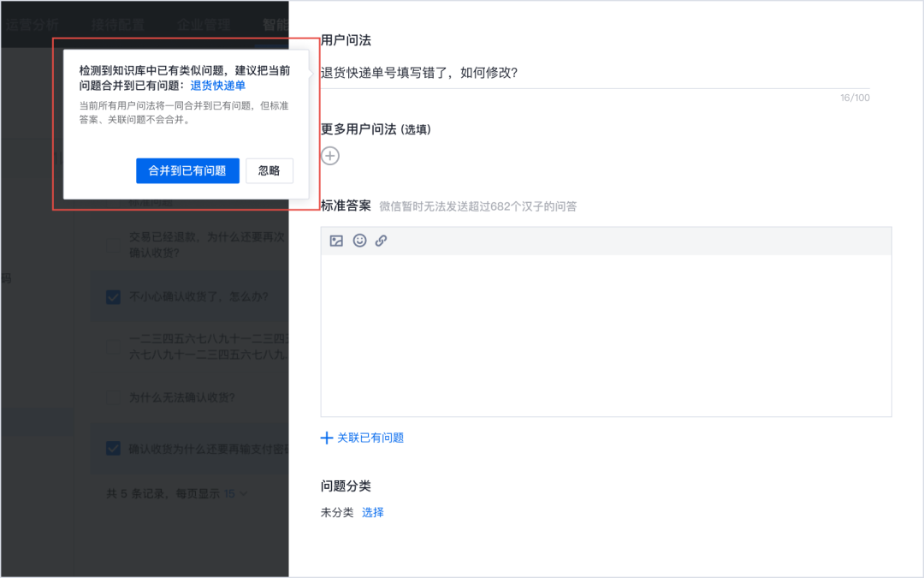Click the hyperlink icon in the answer editor
The width and height of the screenshot is (924, 578).
click(380, 241)
